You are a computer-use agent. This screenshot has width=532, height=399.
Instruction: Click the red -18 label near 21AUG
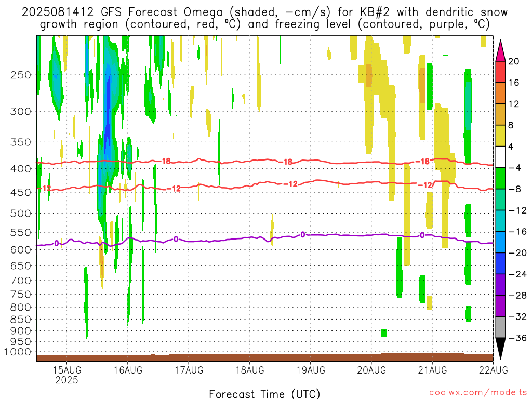(x=423, y=162)
